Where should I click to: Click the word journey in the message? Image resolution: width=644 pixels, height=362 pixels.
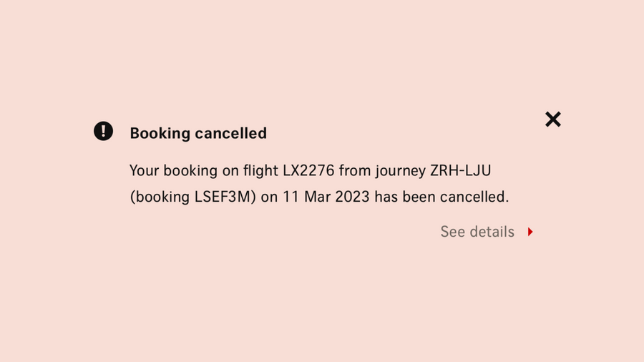click(399, 172)
